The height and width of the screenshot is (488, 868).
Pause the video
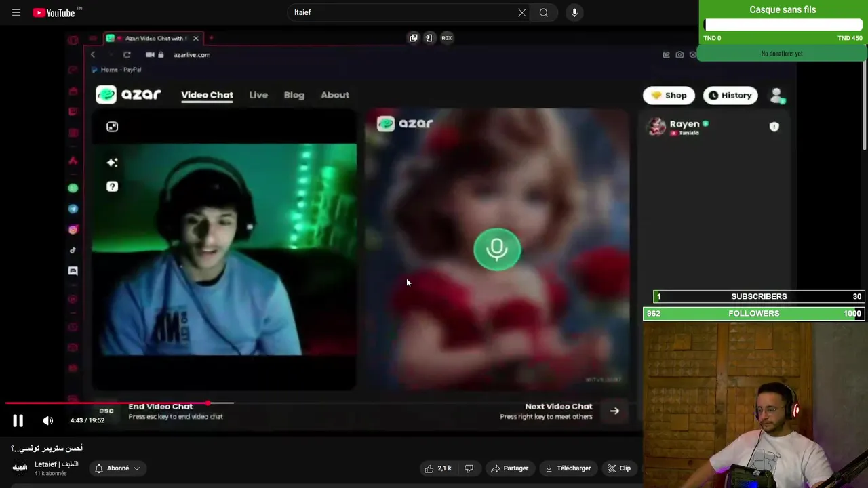point(18,420)
